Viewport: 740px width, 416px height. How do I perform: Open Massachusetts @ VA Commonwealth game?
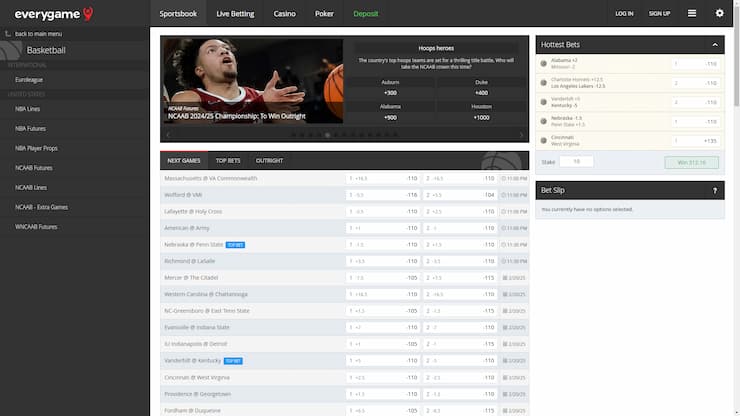pyautogui.click(x=210, y=178)
